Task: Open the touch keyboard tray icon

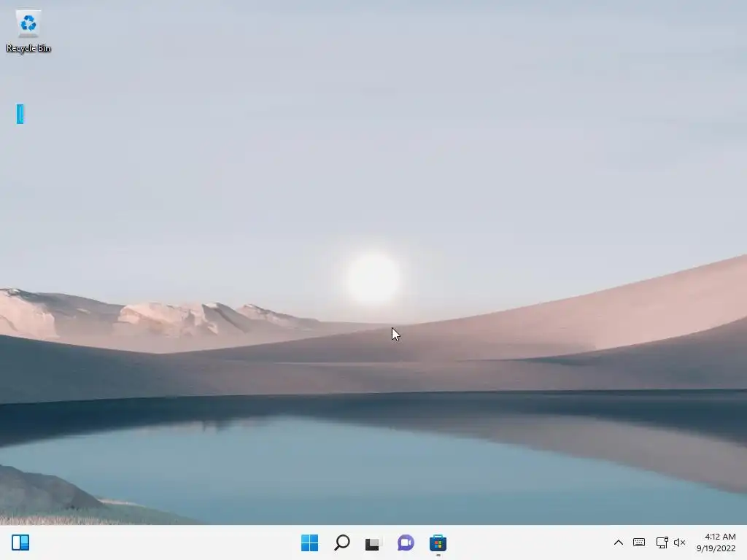Action: tap(639, 542)
